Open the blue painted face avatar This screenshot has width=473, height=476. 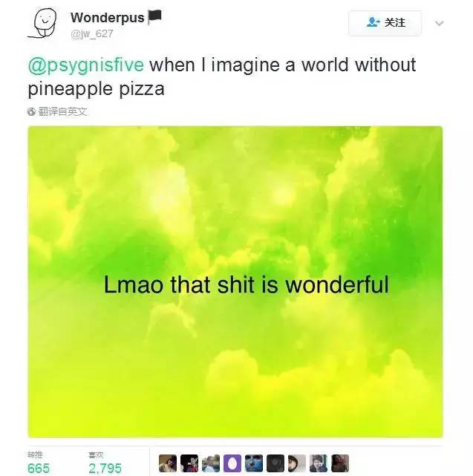click(x=254, y=463)
